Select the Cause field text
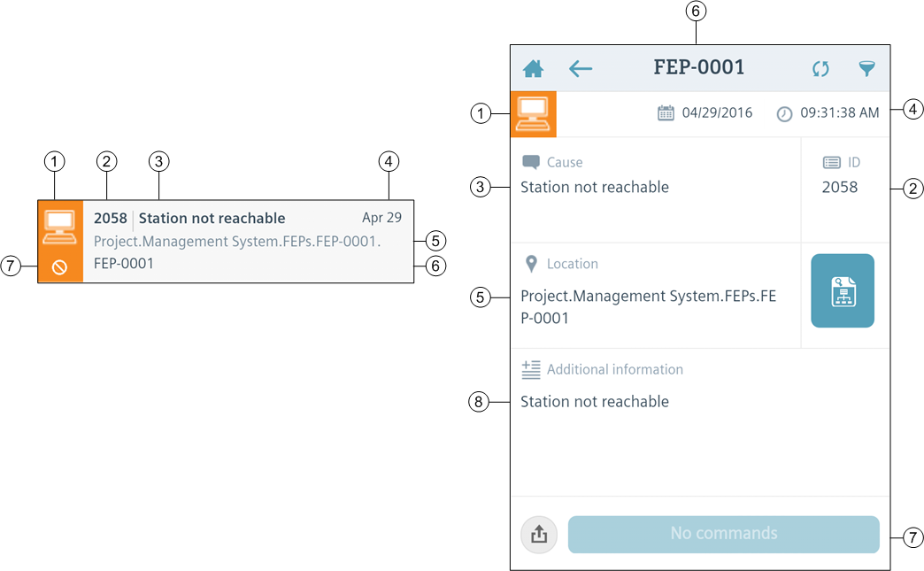The height and width of the screenshot is (571, 924). pos(594,188)
